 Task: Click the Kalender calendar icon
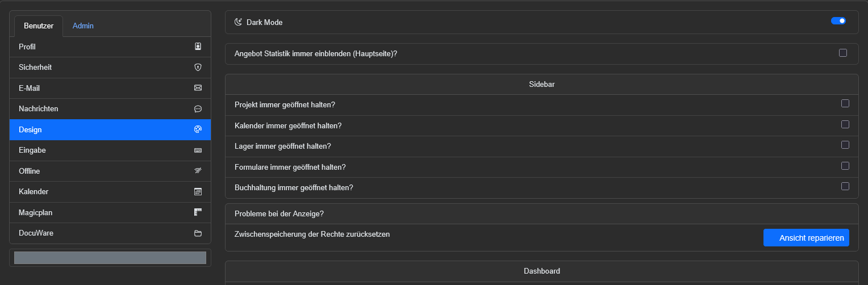pyautogui.click(x=198, y=192)
